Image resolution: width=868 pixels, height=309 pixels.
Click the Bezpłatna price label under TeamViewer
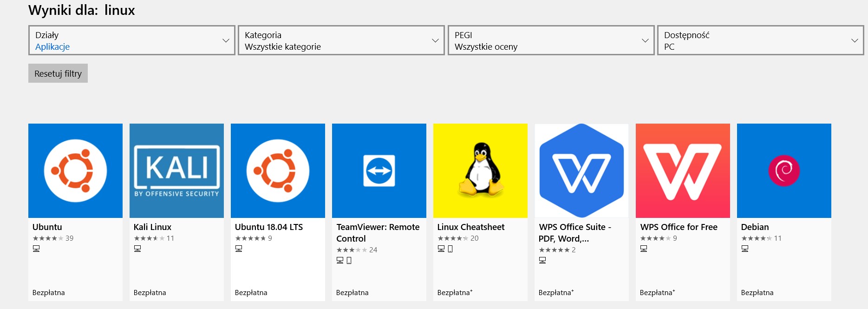click(352, 293)
